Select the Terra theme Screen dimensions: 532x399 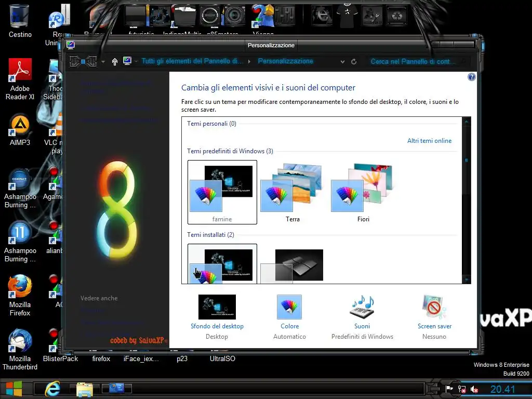pyautogui.click(x=292, y=192)
